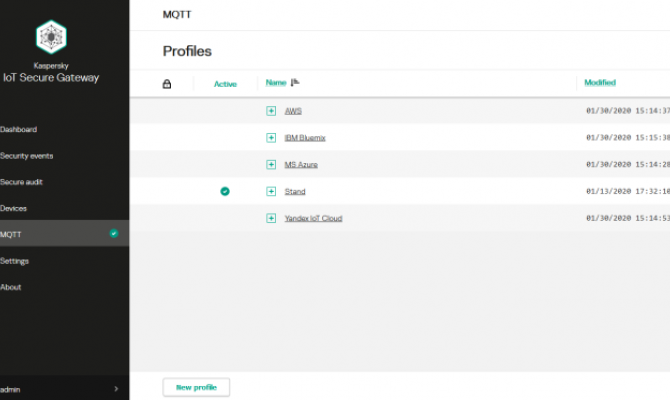Screen dimensions: 670x400
Task: Click MS Azure modified date 01/30/2020 15:14:28
Action: 628,165
